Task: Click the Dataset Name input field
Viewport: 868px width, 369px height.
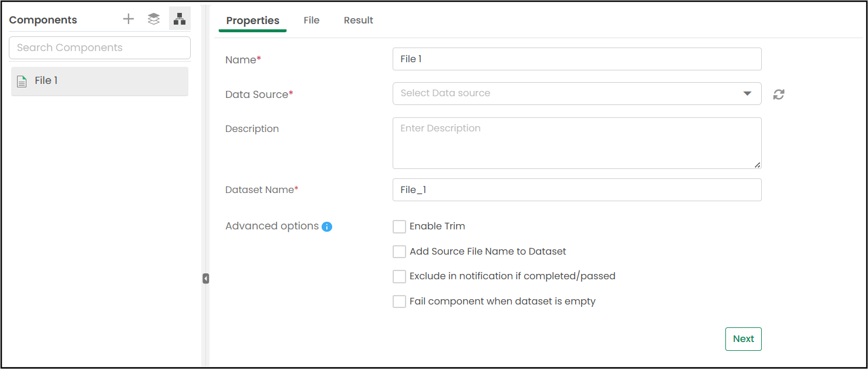Action: click(576, 189)
